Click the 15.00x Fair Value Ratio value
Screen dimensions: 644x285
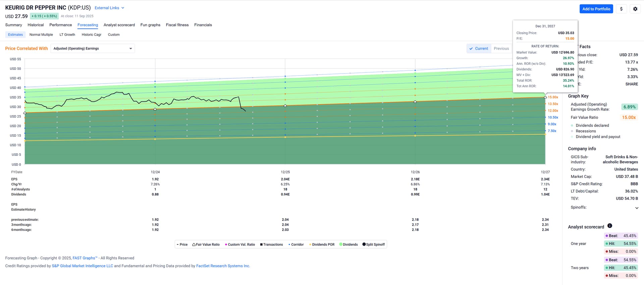[629, 117]
